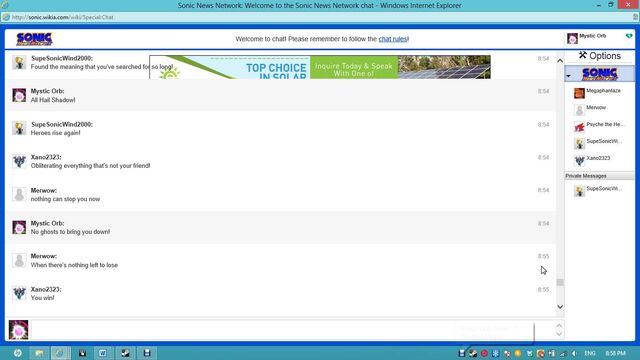Open the Private Messages section header
The height and width of the screenshot is (360, 640).
(599, 176)
